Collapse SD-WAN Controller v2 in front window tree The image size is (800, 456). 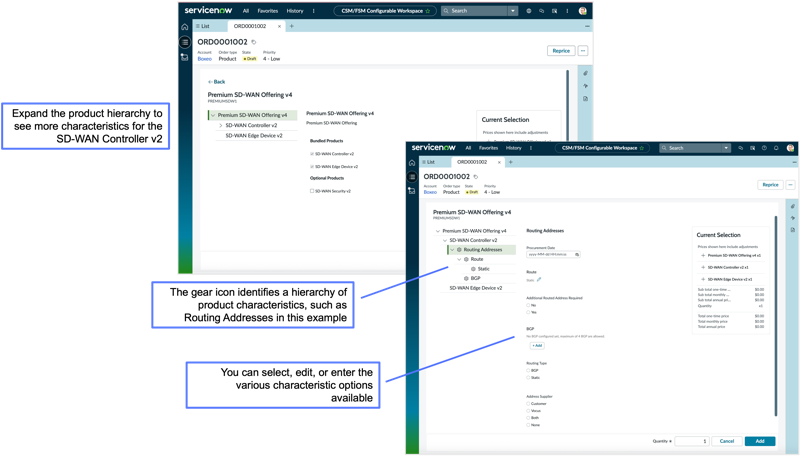(445, 240)
